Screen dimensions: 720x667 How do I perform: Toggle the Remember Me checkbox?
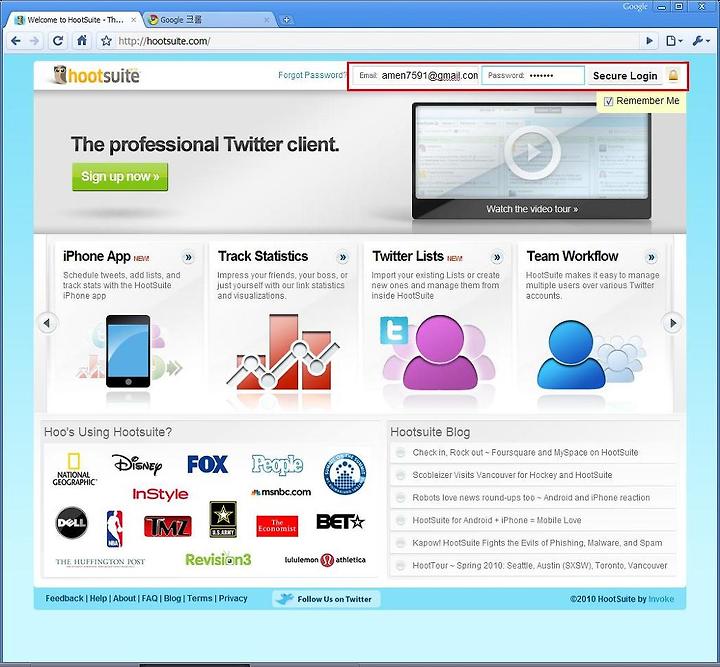coord(608,101)
